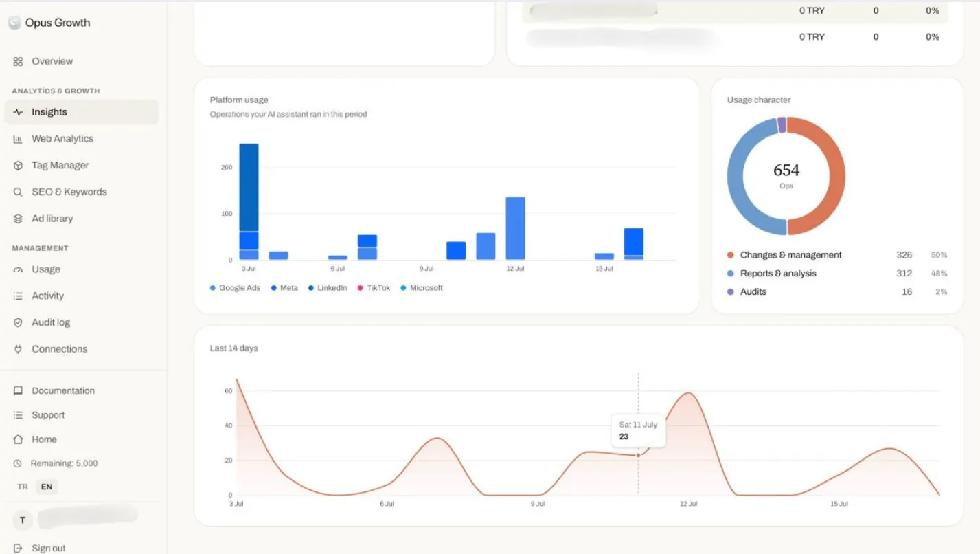Click the SEO & Keywords magnifier icon
Image resolution: width=980 pixels, height=554 pixels.
(19, 192)
